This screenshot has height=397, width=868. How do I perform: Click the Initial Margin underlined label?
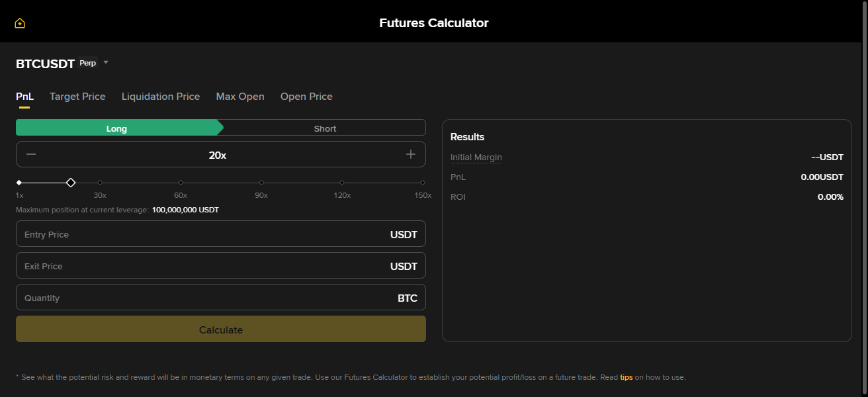pyautogui.click(x=476, y=157)
